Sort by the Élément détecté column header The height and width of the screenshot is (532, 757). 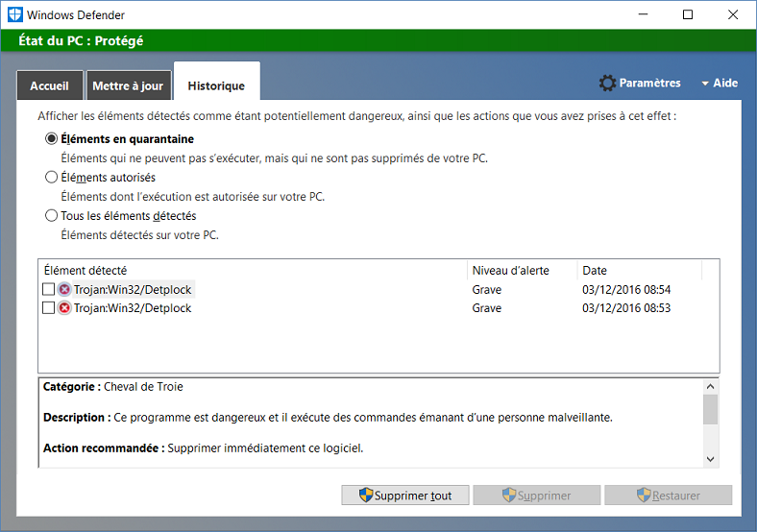(x=253, y=271)
